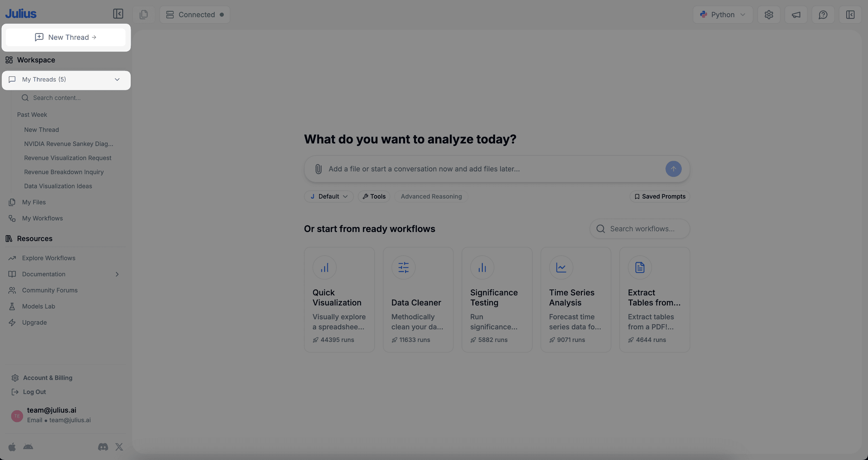
Task: Open the Default model dropdown
Action: (329, 197)
